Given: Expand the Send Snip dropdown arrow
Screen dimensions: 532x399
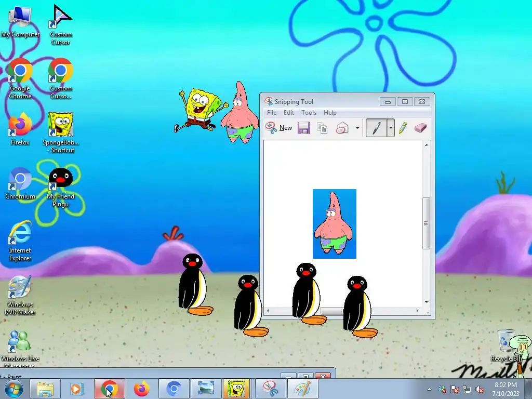Looking at the screenshot, I should tap(357, 128).
